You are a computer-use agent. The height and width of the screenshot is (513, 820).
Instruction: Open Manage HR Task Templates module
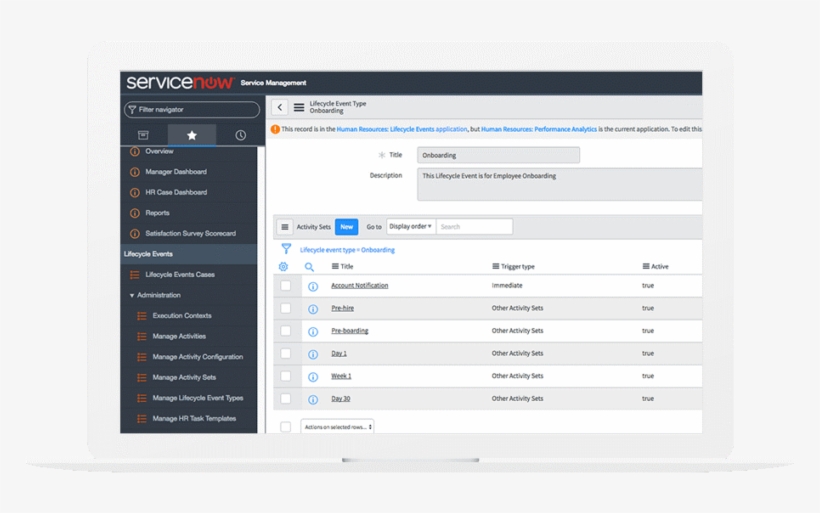(x=194, y=418)
